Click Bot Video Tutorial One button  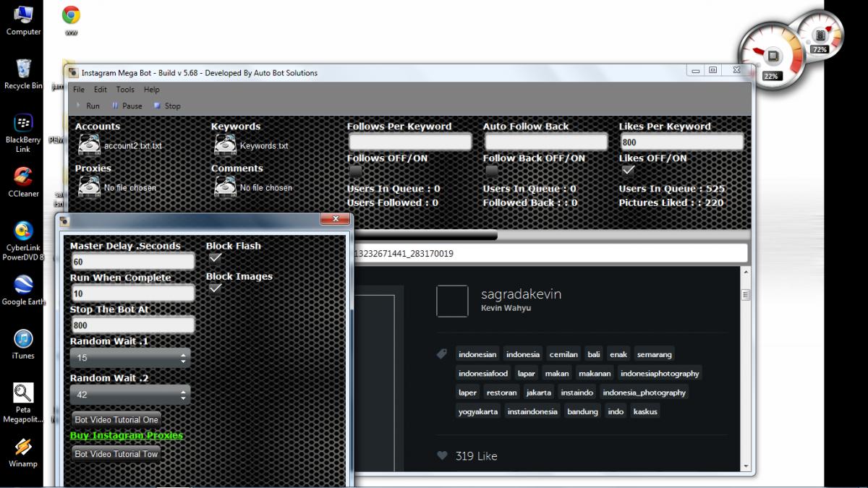(x=116, y=419)
